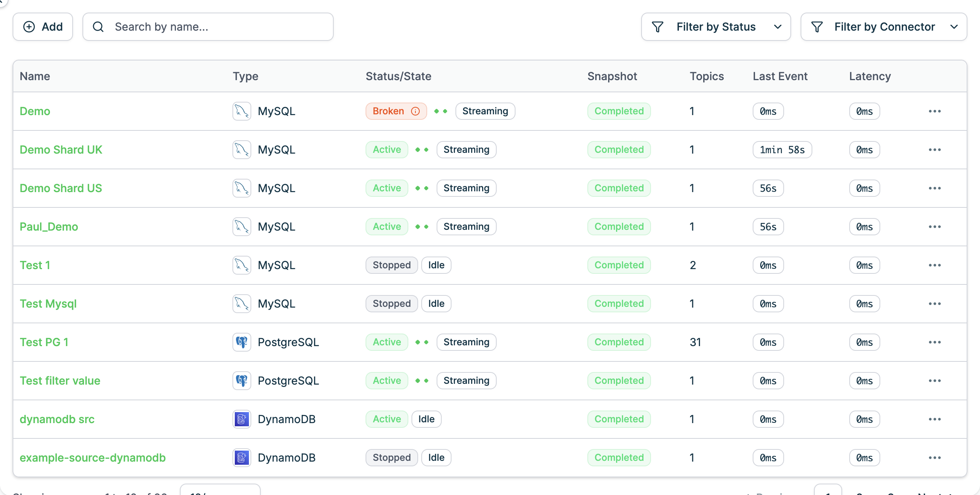980x495 pixels.
Task: Open the three-dot menu for example-source-dynamodb
Action: (934, 458)
